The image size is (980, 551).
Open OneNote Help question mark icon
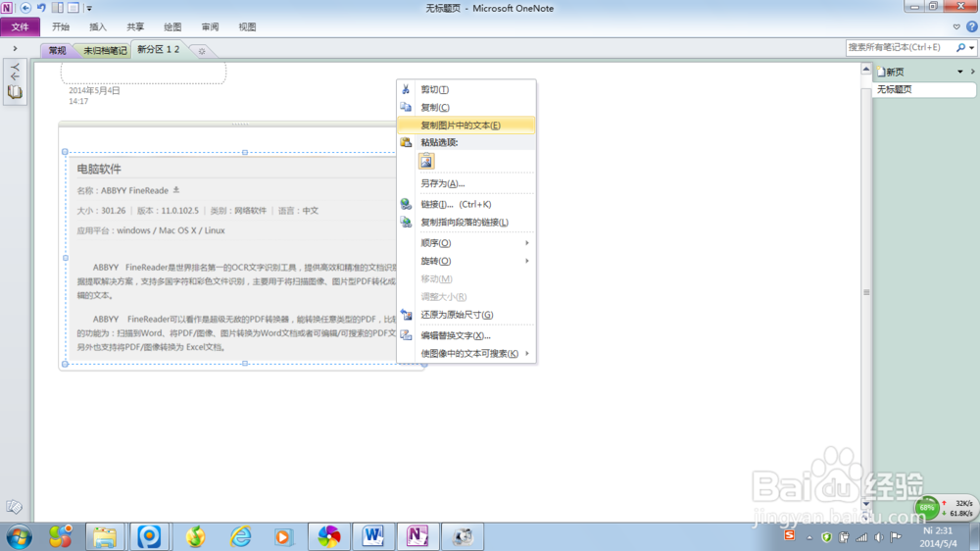point(971,26)
